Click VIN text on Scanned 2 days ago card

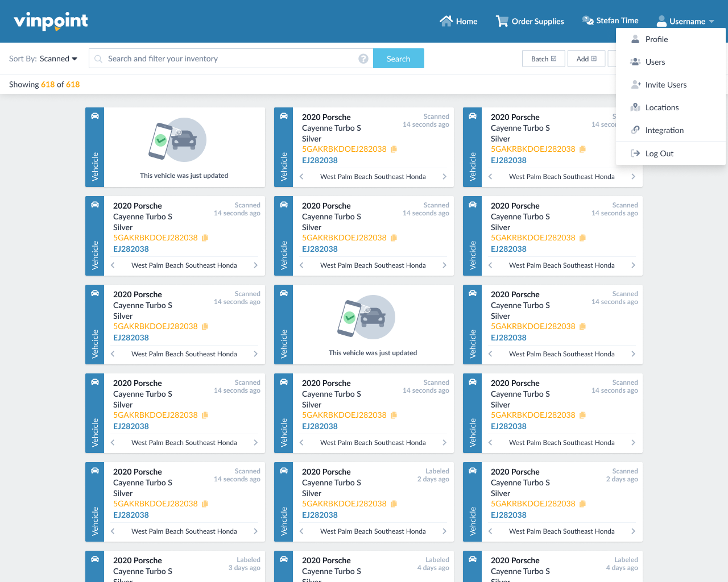tap(533, 504)
